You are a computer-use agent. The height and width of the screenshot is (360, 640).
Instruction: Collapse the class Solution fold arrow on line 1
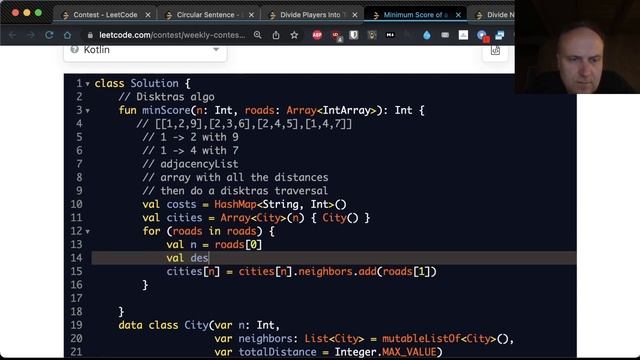[87, 84]
